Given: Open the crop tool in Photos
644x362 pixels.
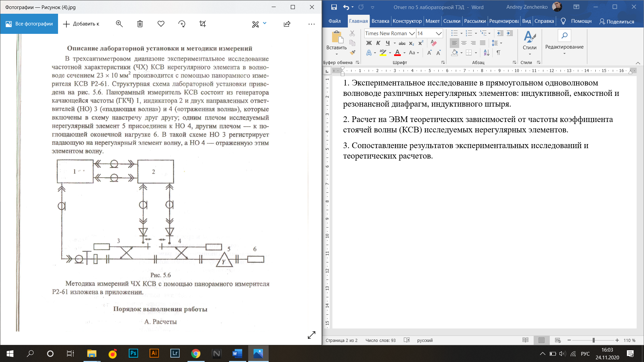Looking at the screenshot, I should click(x=203, y=24).
